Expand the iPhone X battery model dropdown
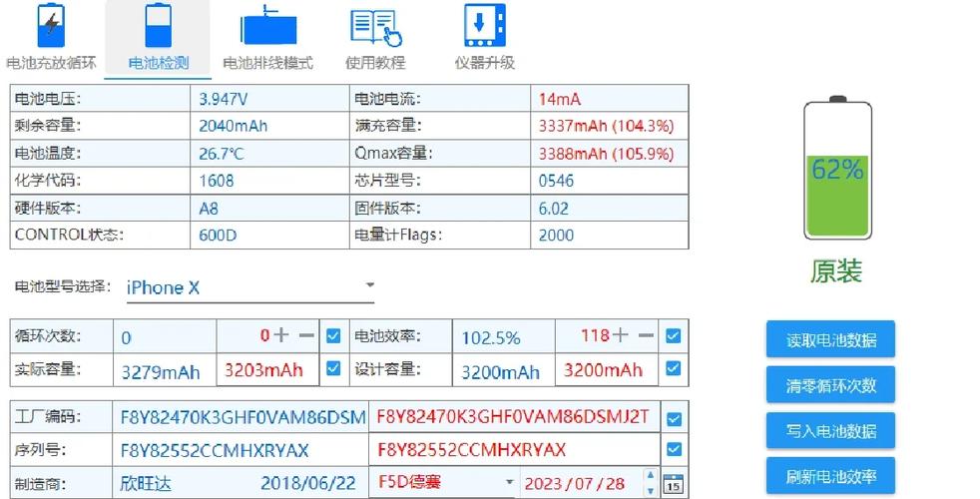The width and height of the screenshot is (980, 499). pyautogui.click(x=370, y=285)
